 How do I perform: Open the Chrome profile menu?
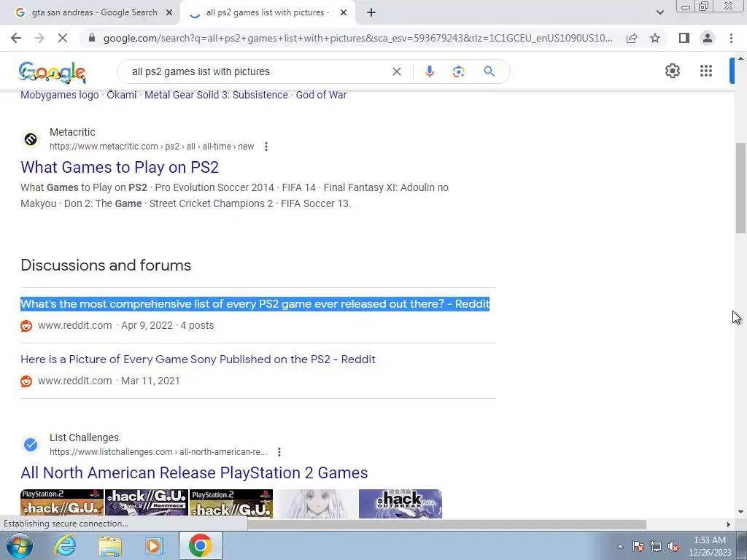[708, 38]
